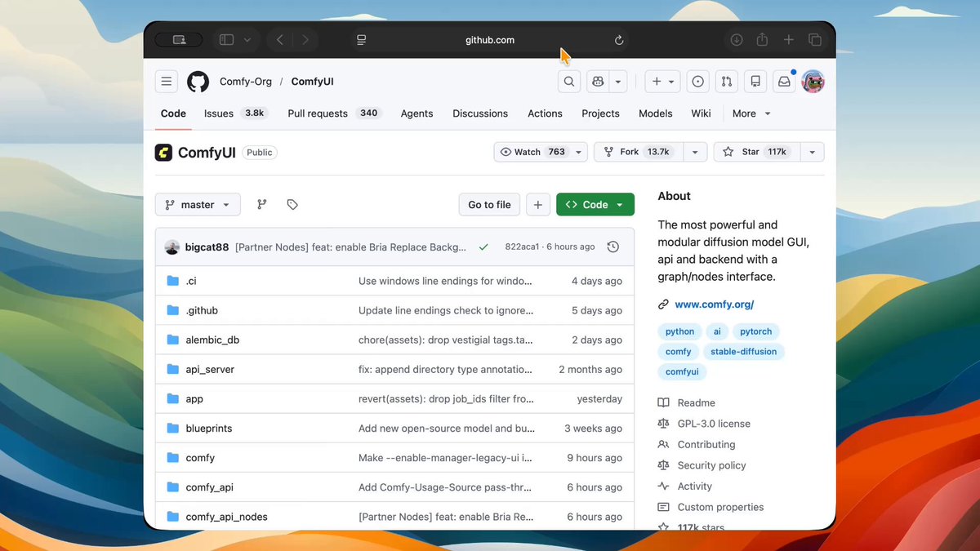The height and width of the screenshot is (551, 980).
Task: Open the Readme link in About
Action: 696,402
